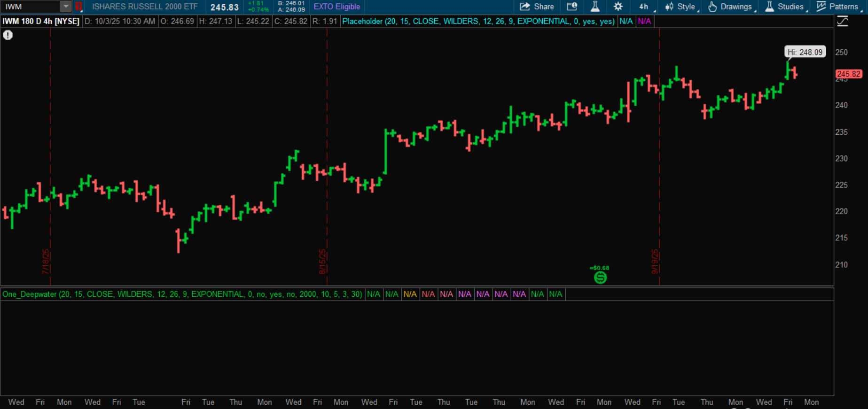Viewport: 868px width, 409px height.
Task: Open chart settings gear icon
Action: pos(618,7)
